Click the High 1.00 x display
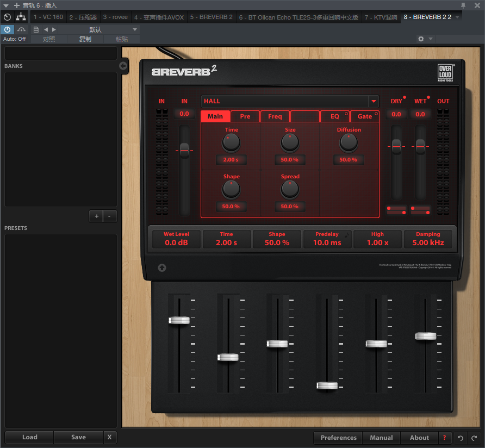The image size is (485, 448). click(x=378, y=239)
